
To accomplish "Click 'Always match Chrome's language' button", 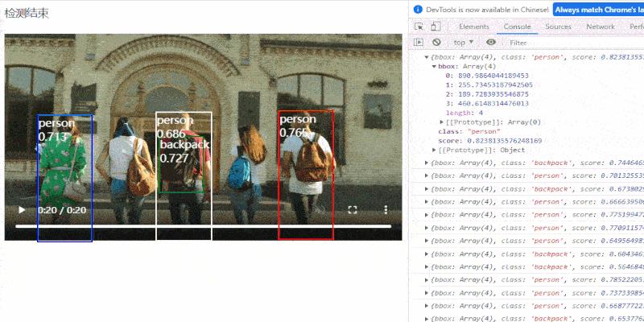I will pos(599,10).
